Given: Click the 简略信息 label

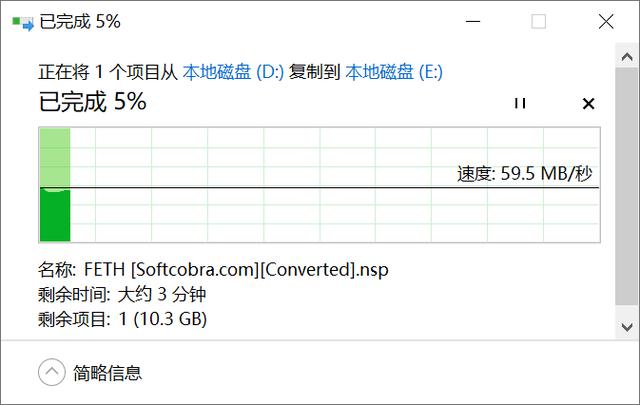Looking at the screenshot, I should (x=107, y=373).
